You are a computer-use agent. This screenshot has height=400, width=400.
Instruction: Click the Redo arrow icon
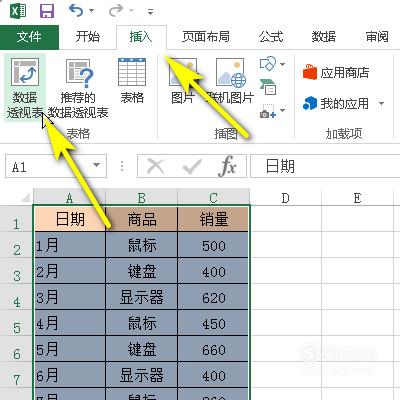pyautogui.click(x=116, y=11)
